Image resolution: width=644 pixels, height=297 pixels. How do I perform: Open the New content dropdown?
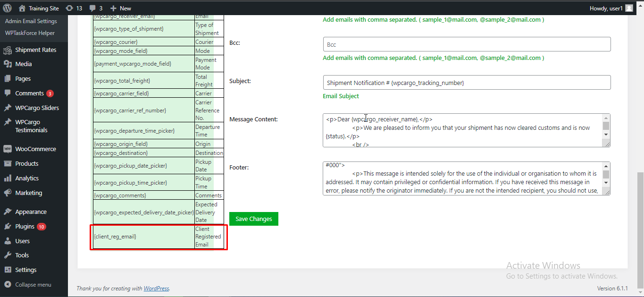pos(120,8)
